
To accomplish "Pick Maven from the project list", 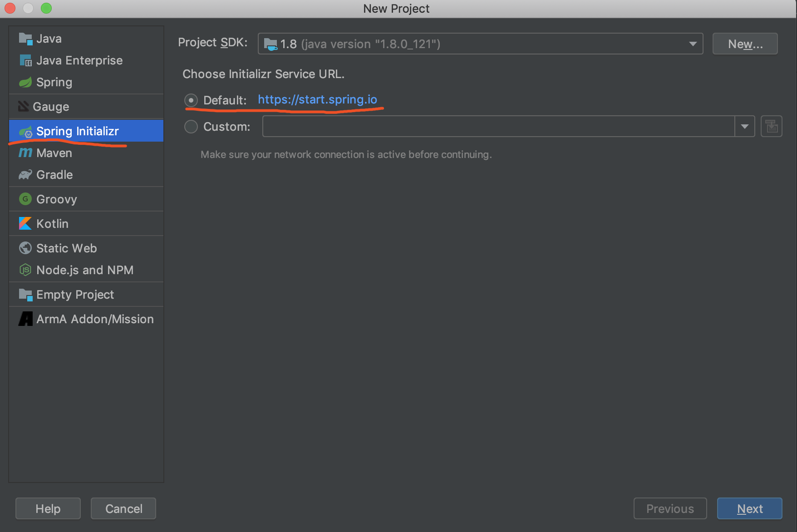I will [x=86, y=153].
